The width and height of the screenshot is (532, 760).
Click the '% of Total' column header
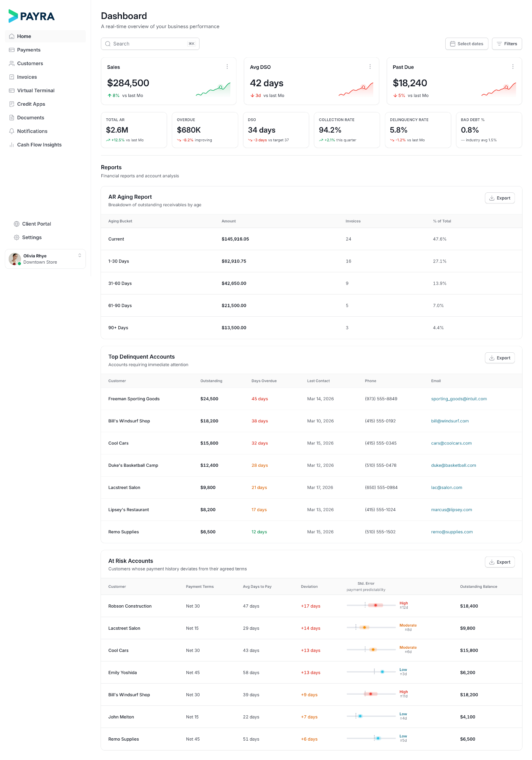coord(442,221)
